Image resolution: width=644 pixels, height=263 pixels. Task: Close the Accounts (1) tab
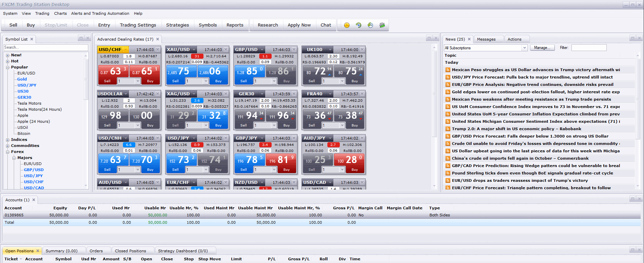(x=34, y=200)
